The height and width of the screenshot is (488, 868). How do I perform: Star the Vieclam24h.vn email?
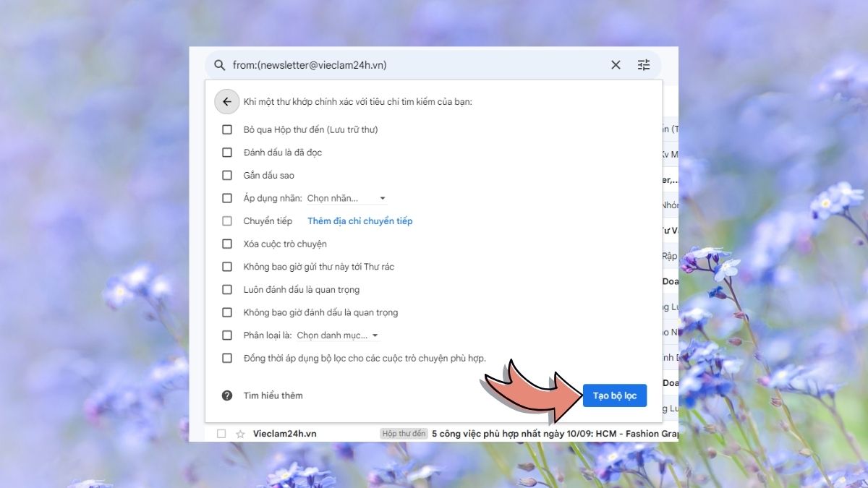pos(240,434)
